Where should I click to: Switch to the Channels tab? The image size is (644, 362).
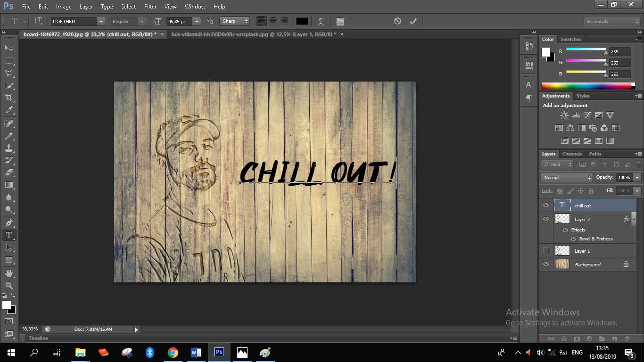[x=572, y=154]
